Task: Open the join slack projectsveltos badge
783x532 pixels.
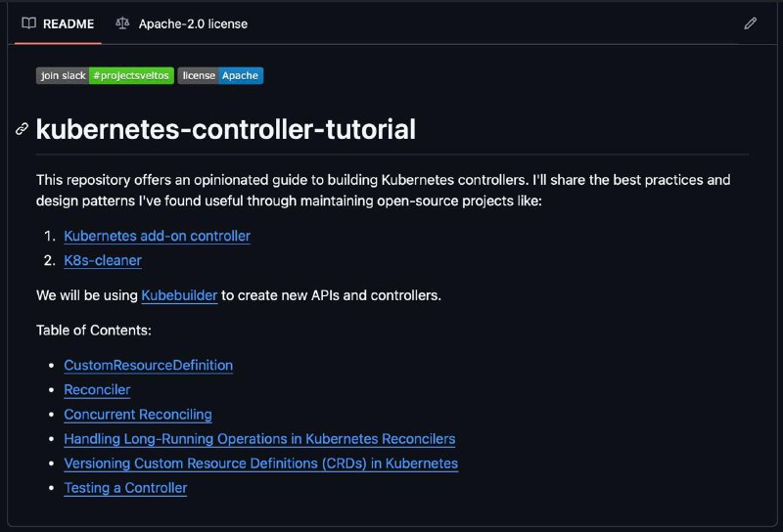Action: 105,75
